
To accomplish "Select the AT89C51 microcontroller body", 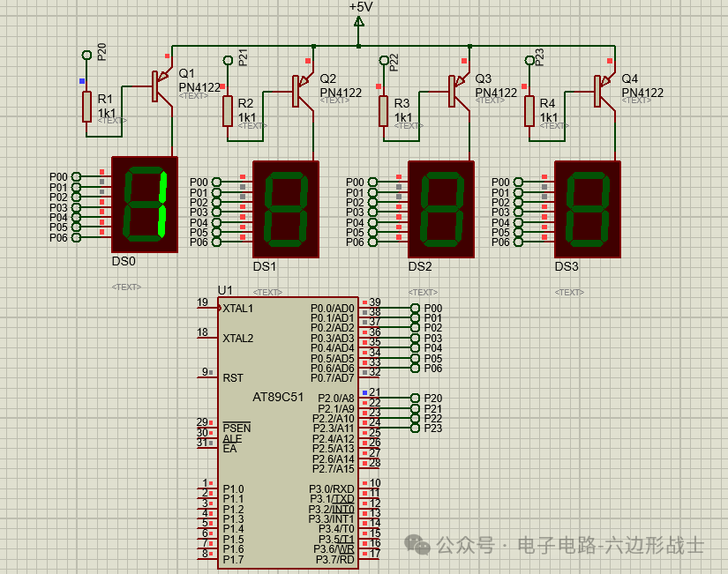I will click(288, 432).
